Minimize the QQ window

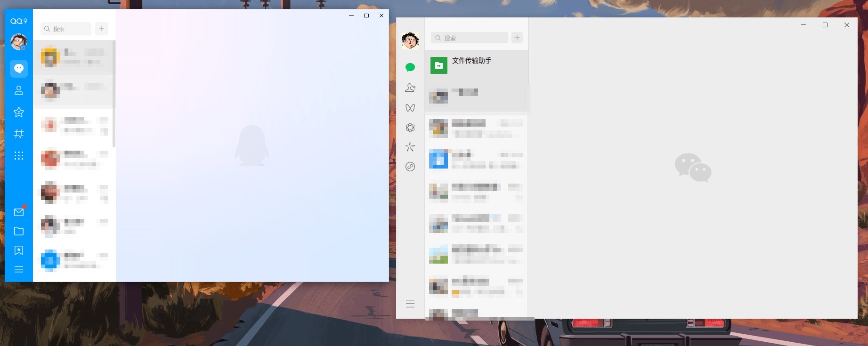(351, 16)
